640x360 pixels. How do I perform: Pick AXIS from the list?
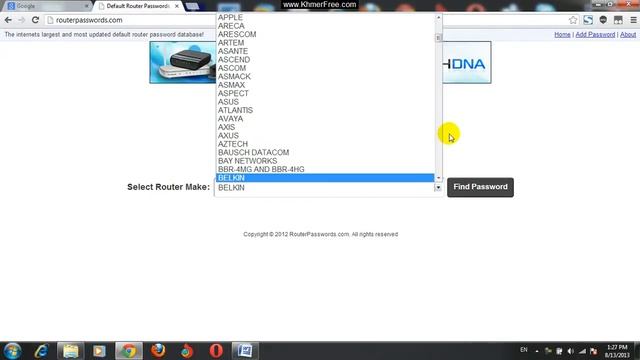[x=325, y=127]
